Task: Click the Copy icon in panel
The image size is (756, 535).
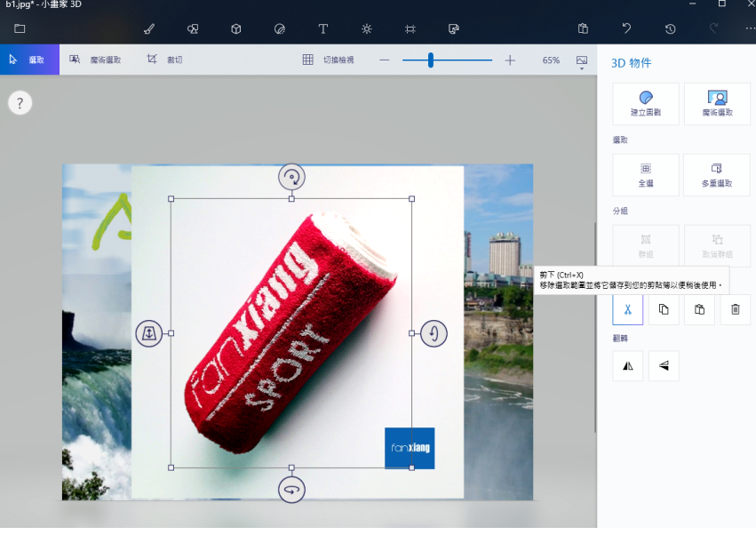Action: [x=664, y=309]
